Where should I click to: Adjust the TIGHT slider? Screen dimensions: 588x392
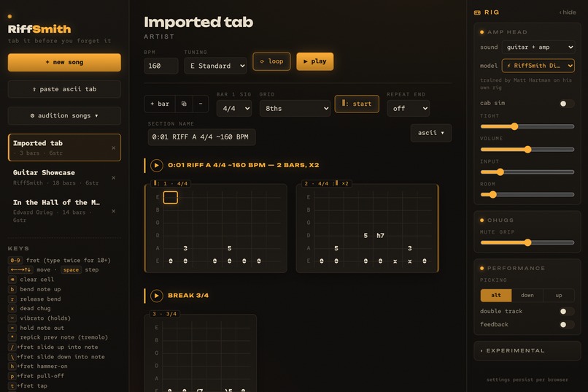click(x=527, y=126)
